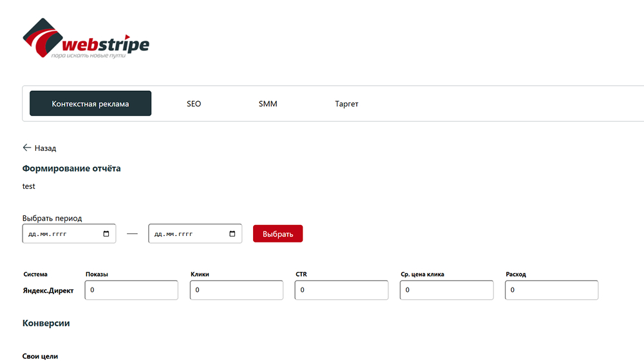This screenshot has width=644, height=363.
Task: Open calendar picker in start date field
Action: point(106,234)
